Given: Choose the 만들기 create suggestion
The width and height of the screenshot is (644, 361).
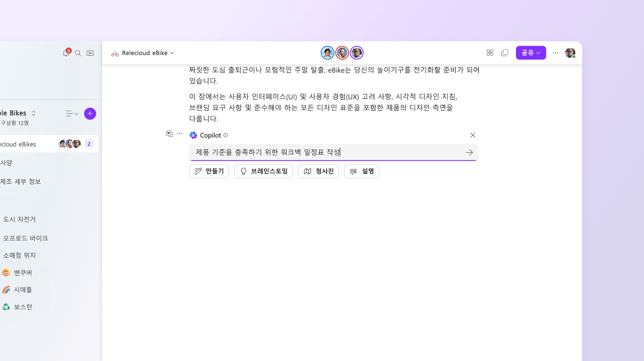Looking at the screenshot, I should [x=209, y=171].
